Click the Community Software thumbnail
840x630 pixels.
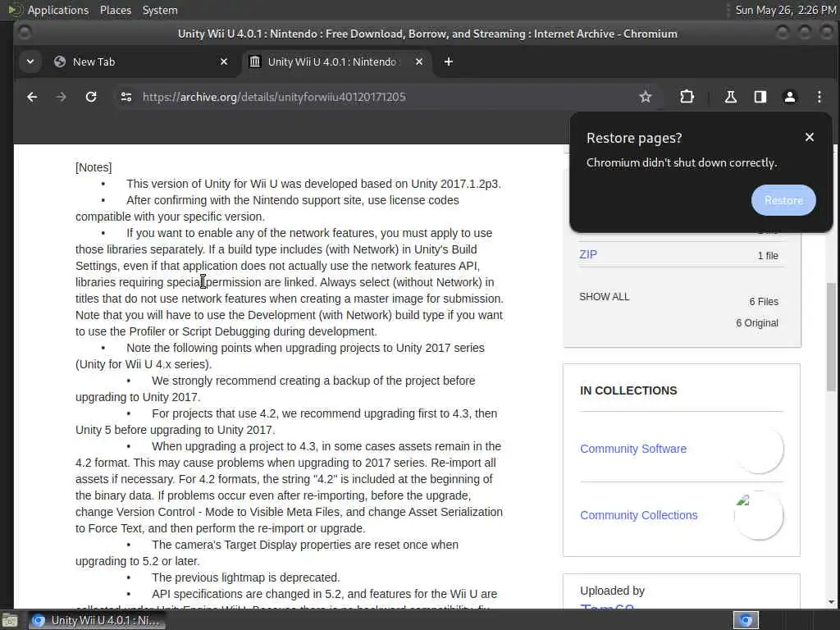point(759,449)
